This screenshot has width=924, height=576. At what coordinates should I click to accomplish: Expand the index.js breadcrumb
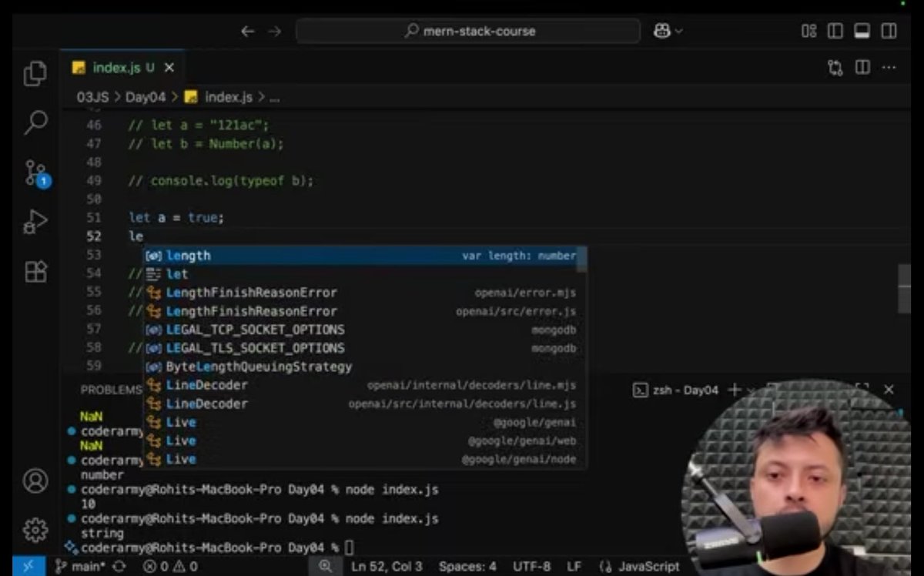[219, 97]
